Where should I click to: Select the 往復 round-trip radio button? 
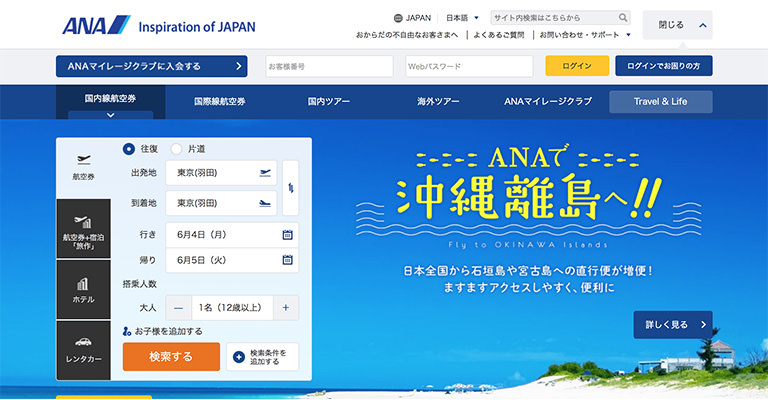[x=129, y=149]
